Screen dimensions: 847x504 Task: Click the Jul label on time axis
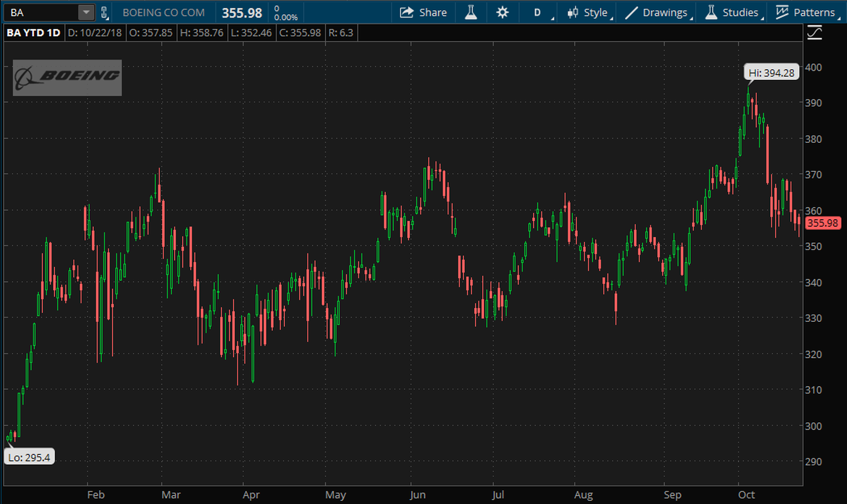tap(500, 494)
